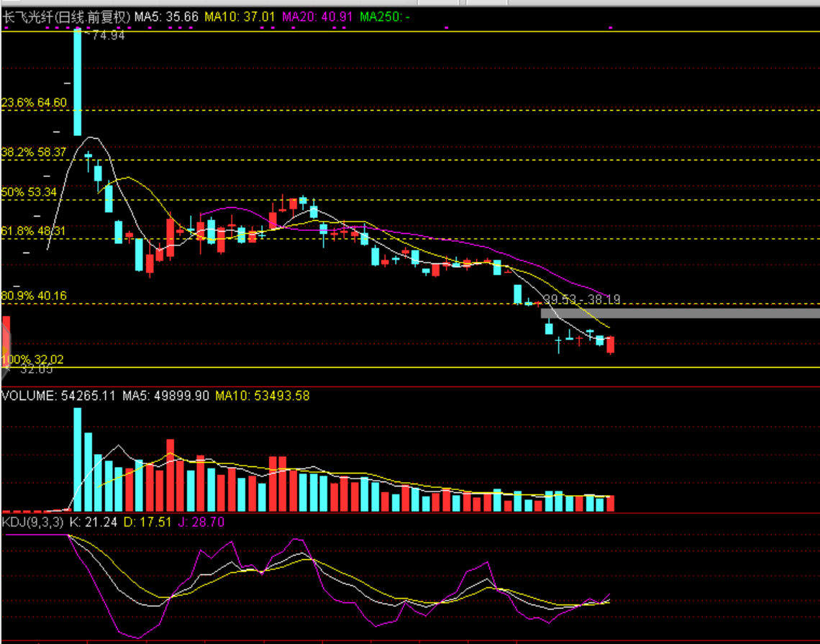The image size is (820, 644).
Task: Select the tallest cyan candlestick at peak
Action: [78, 83]
